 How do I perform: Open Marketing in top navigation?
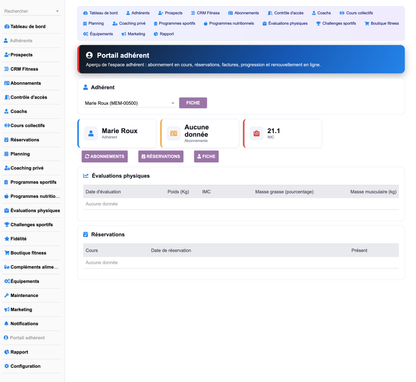pyautogui.click(x=133, y=34)
